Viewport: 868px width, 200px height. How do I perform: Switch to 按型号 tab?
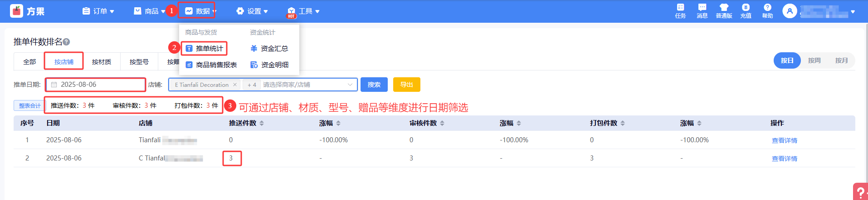coord(139,61)
